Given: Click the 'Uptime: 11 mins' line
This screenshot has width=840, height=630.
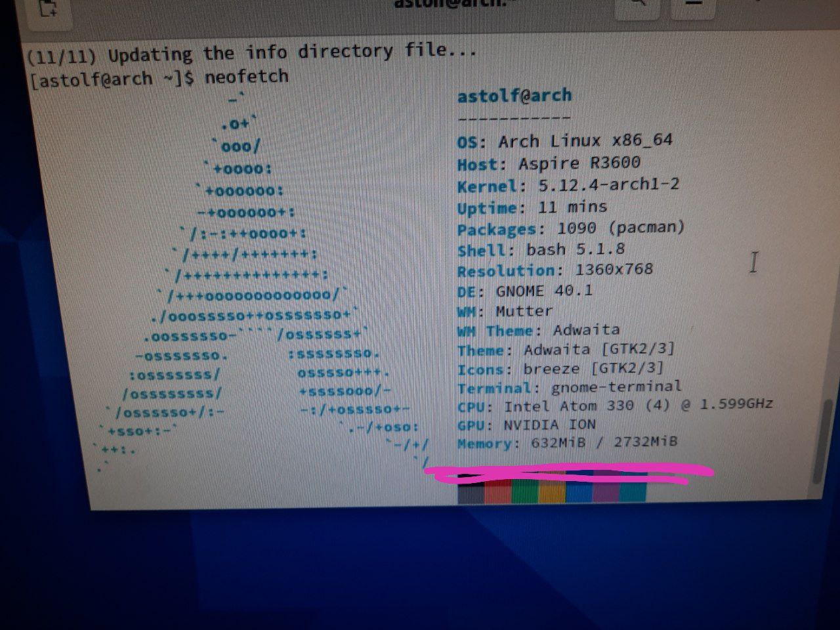Looking at the screenshot, I should tap(532, 207).
